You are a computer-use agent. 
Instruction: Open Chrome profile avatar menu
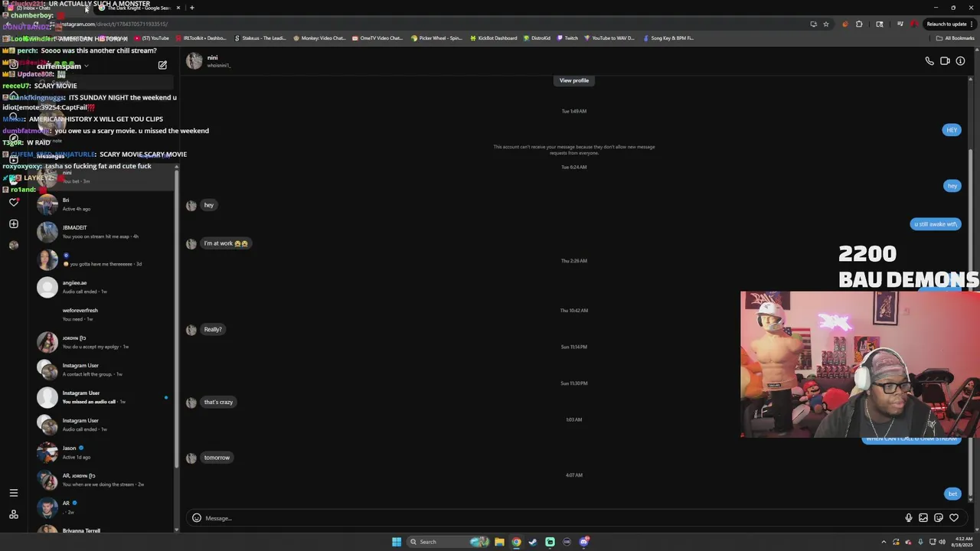[914, 24]
